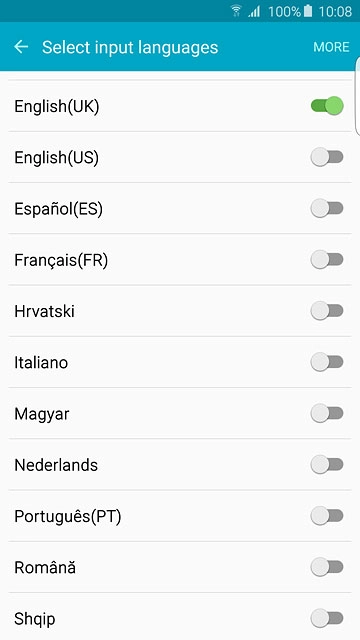This screenshot has width=360, height=640.
Task: Open the MORE menu
Action: pos(331,47)
